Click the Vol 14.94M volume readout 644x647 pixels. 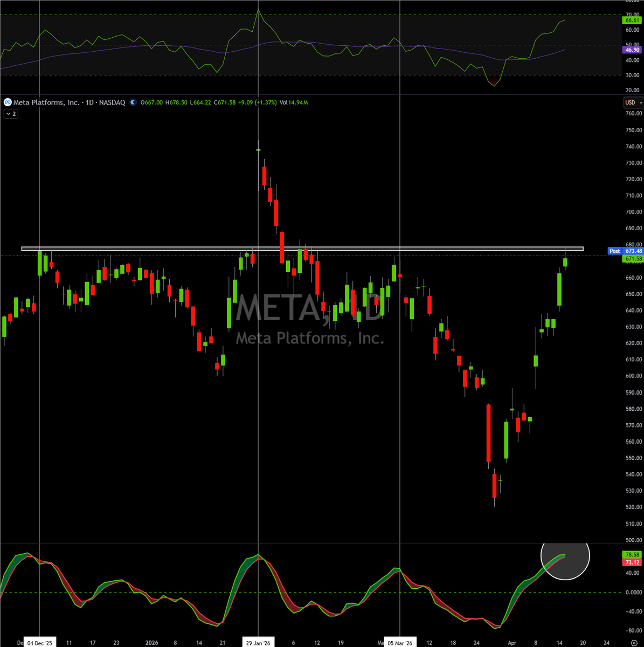click(295, 102)
